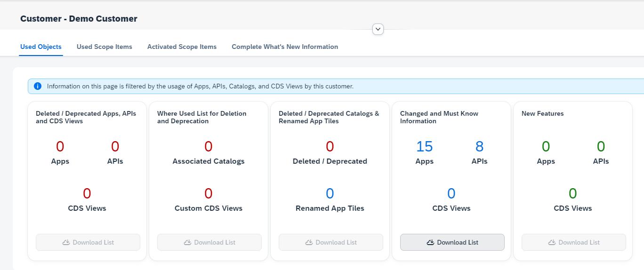Open the Activated Scope Items tab

tap(182, 47)
